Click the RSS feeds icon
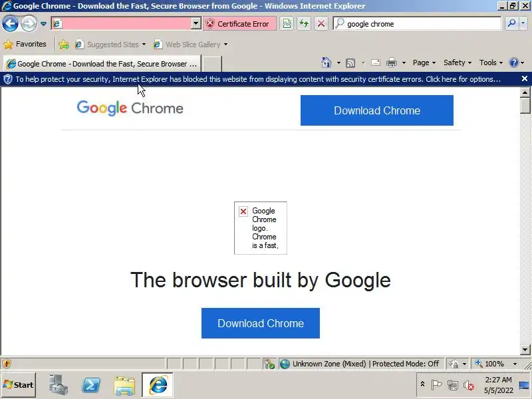Screen dimensions: 532x399 350,63
